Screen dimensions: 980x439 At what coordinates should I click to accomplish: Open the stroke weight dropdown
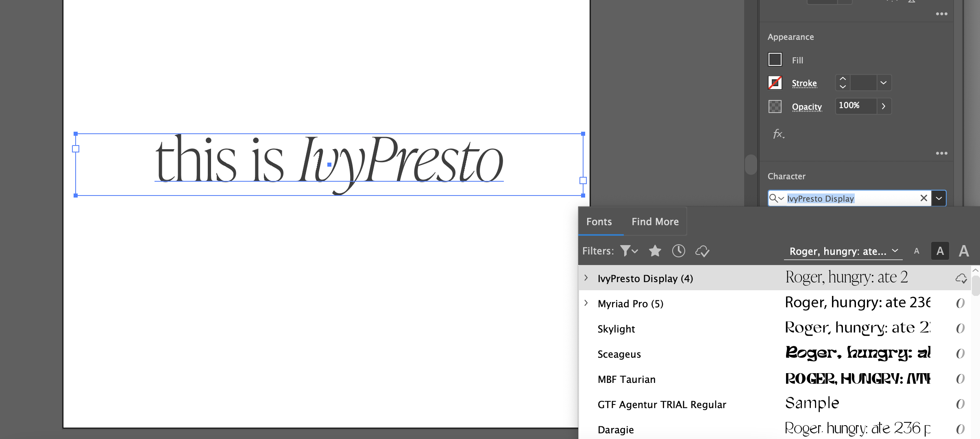[883, 83]
